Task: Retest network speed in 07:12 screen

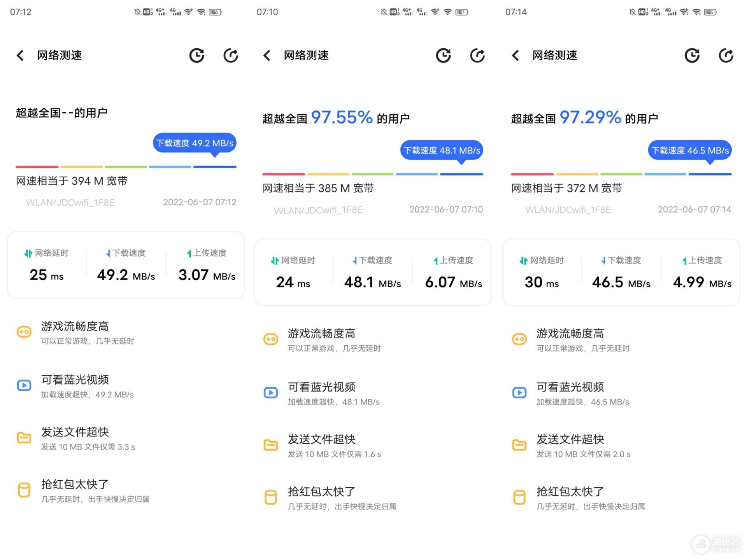Action: click(231, 55)
